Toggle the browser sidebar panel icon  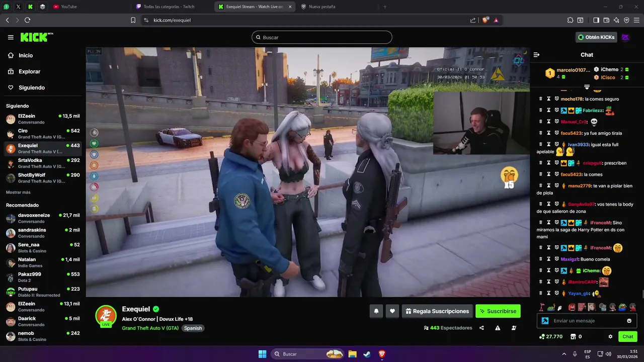click(596, 20)
